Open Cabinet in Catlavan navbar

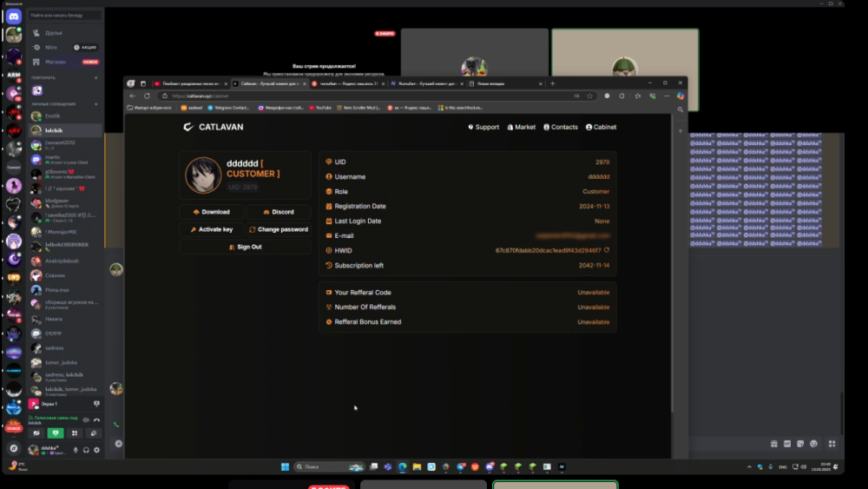(x=601, y=127)
